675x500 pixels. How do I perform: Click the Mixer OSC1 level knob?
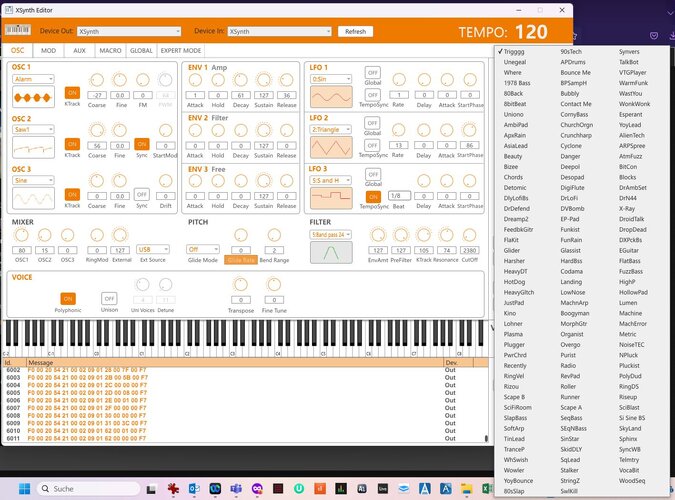[22, 235]
